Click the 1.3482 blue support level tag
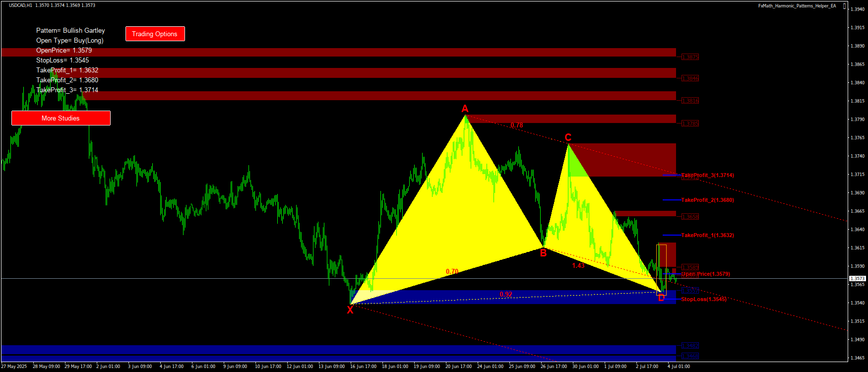Screen dimensions: 868x372 690,346
